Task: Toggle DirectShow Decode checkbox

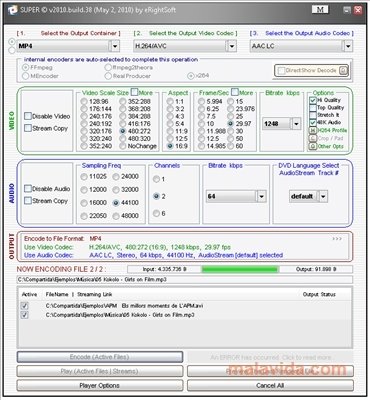Action: (282, 70)
